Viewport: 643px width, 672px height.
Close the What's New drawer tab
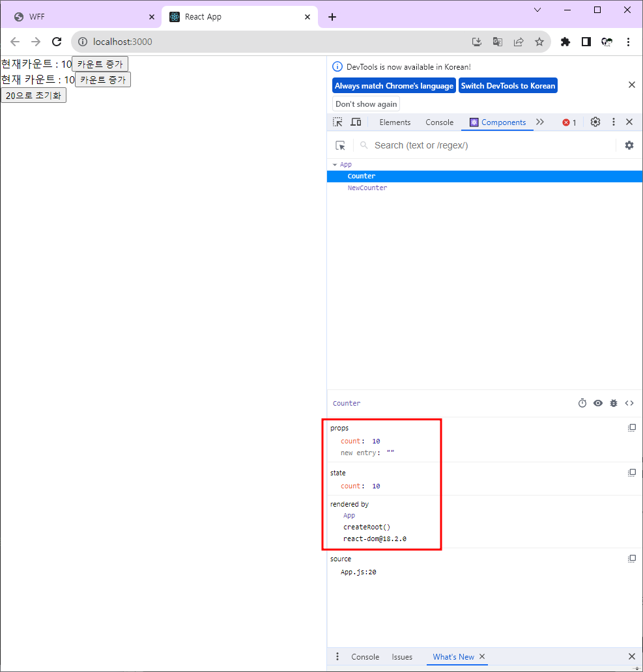[x=482, y=656]
